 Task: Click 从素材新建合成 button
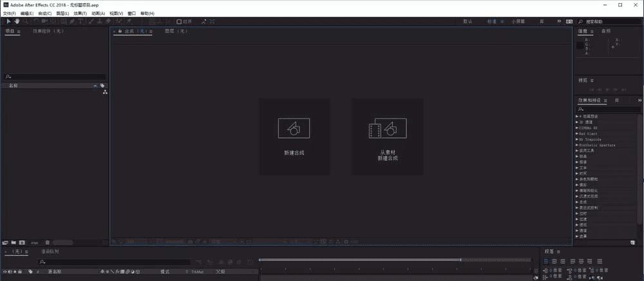[x=388, y=137]
